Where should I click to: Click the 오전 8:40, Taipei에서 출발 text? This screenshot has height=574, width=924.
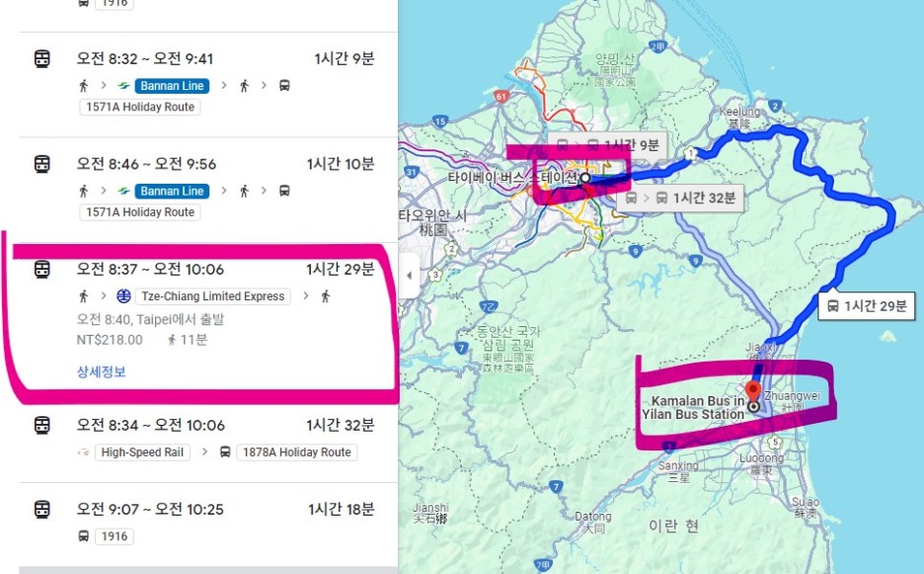tap(150, 319)
